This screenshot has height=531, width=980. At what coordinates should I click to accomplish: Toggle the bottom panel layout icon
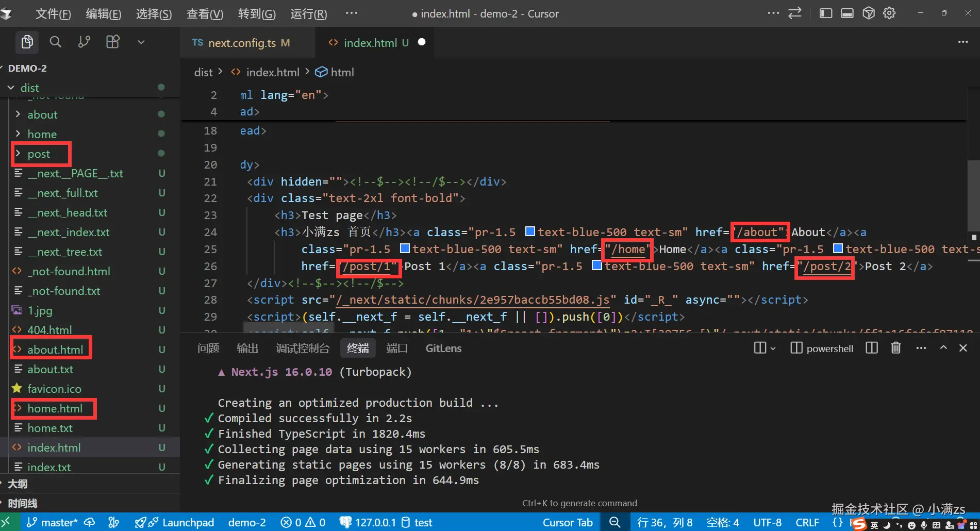click(847, 13)
